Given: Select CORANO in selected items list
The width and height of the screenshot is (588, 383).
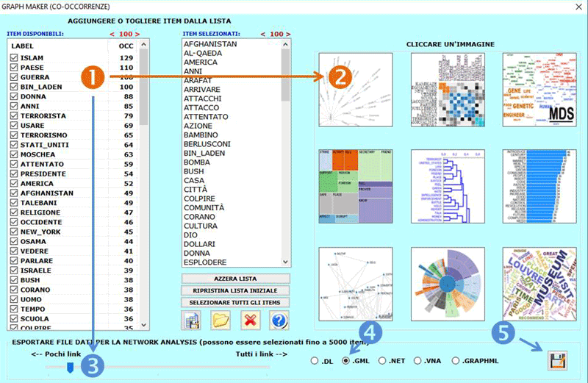Looking at the screenshot, I should point(199,217).
